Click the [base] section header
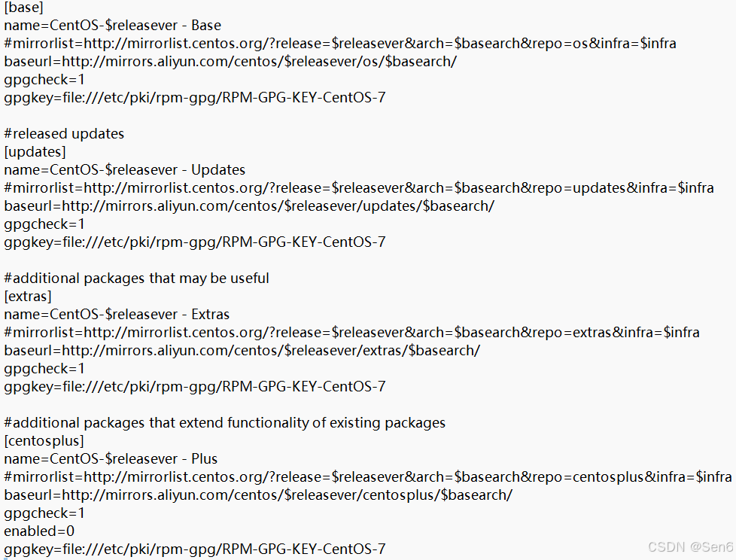 [23, 8]
